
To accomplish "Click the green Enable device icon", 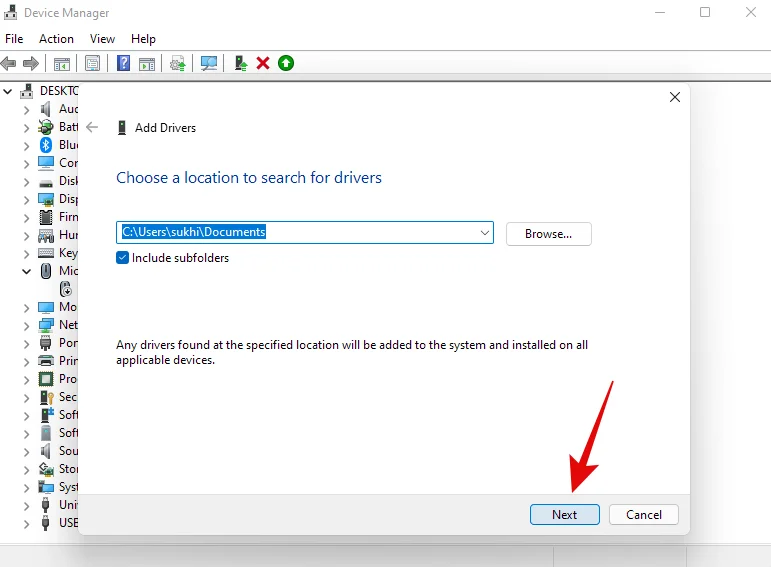I will click(x=286, y=63).
